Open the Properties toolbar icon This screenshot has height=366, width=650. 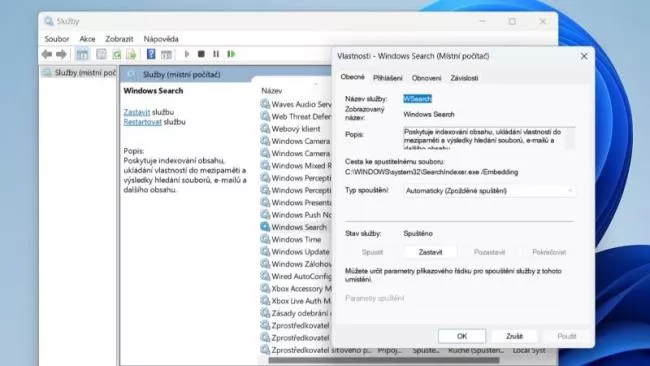click(x=101, y=54)
